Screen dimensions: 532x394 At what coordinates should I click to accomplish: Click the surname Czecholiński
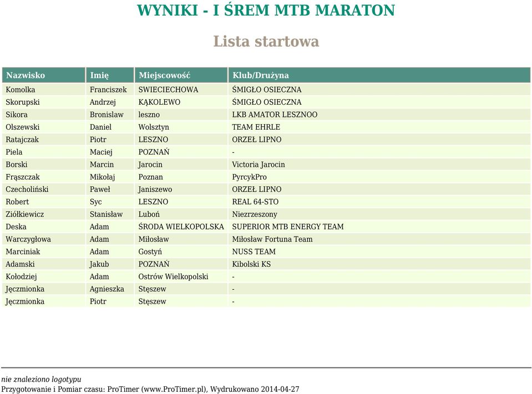click(27, 190)
